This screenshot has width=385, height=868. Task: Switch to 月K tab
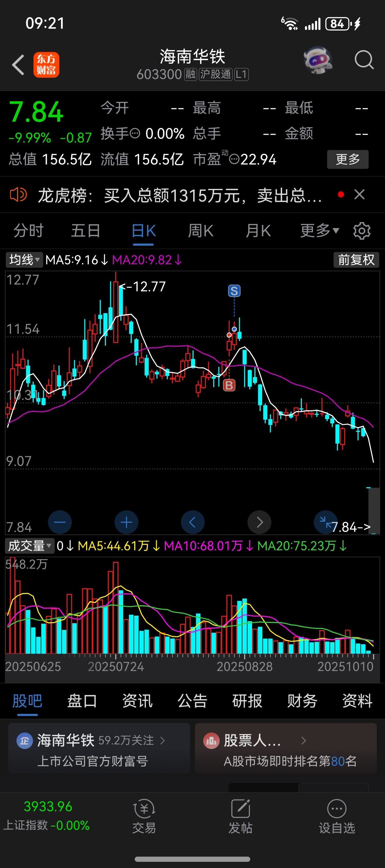(x=258, y=231)
